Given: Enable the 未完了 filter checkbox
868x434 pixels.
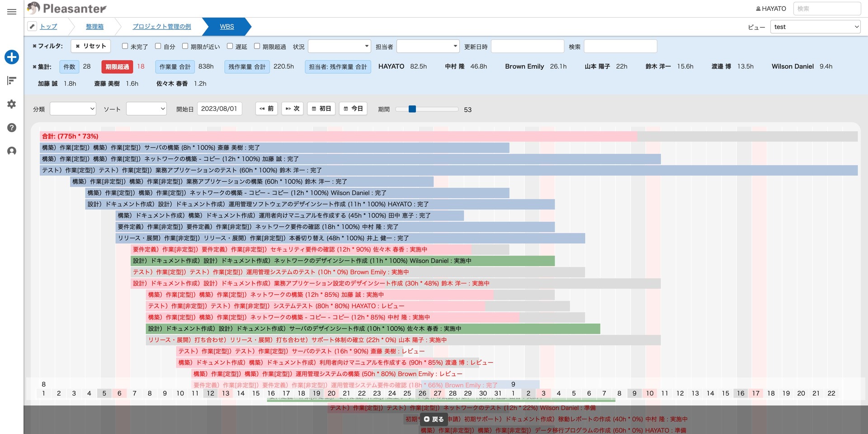Looking at the screenshot, I should [x=125, y=46].
